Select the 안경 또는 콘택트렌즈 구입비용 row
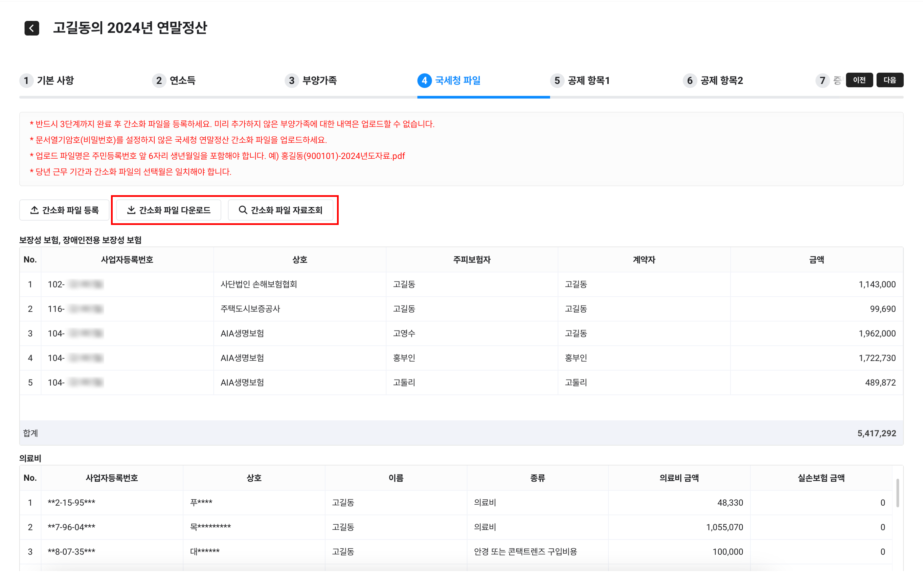The height and width of the screenshot is (572, 924). 525,552
